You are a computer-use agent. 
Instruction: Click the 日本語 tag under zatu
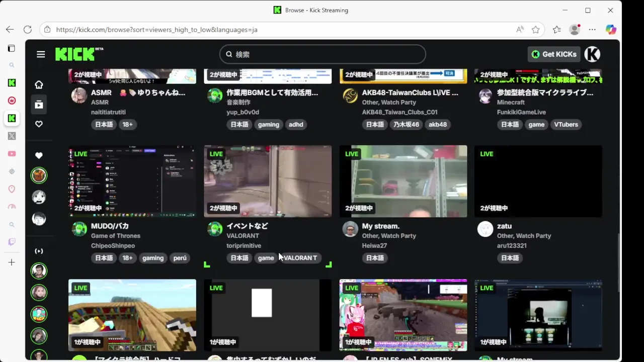click(510, 258)
